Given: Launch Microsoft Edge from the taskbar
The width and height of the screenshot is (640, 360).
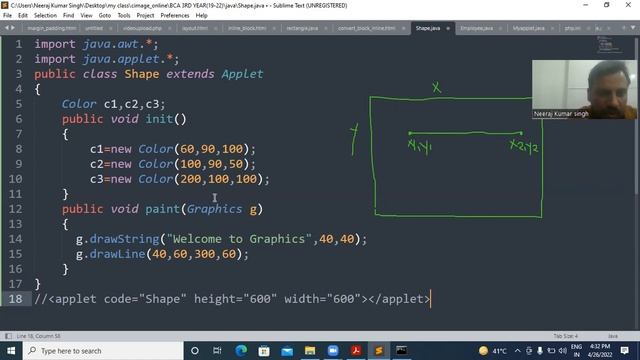Looking at the screenshot, I should tap(241, 351).
